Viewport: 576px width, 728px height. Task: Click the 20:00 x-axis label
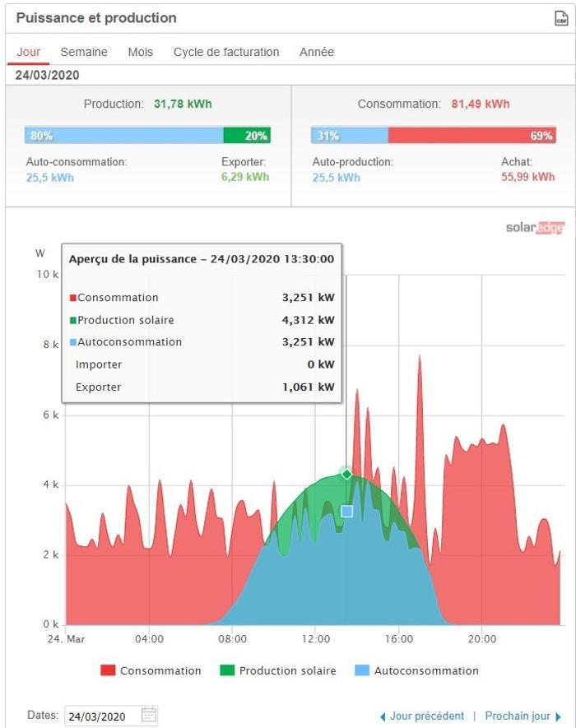pyautogui.click(x=482, y=639)
